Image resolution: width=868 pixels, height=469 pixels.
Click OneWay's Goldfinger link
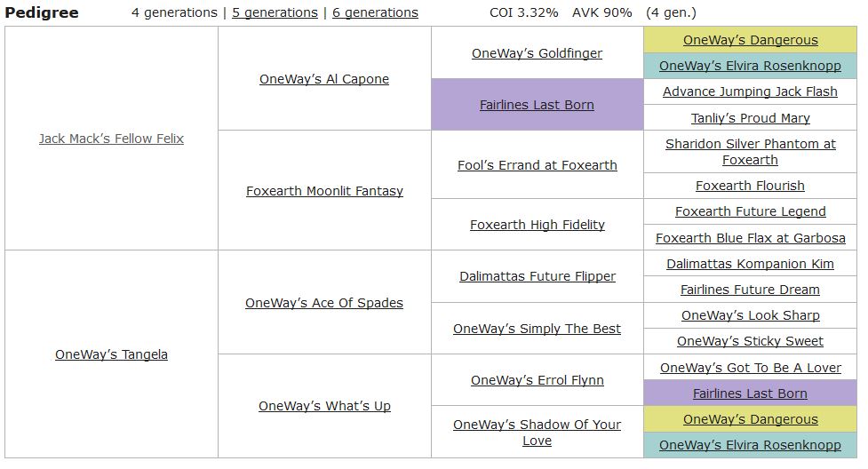tap(537, 53)
